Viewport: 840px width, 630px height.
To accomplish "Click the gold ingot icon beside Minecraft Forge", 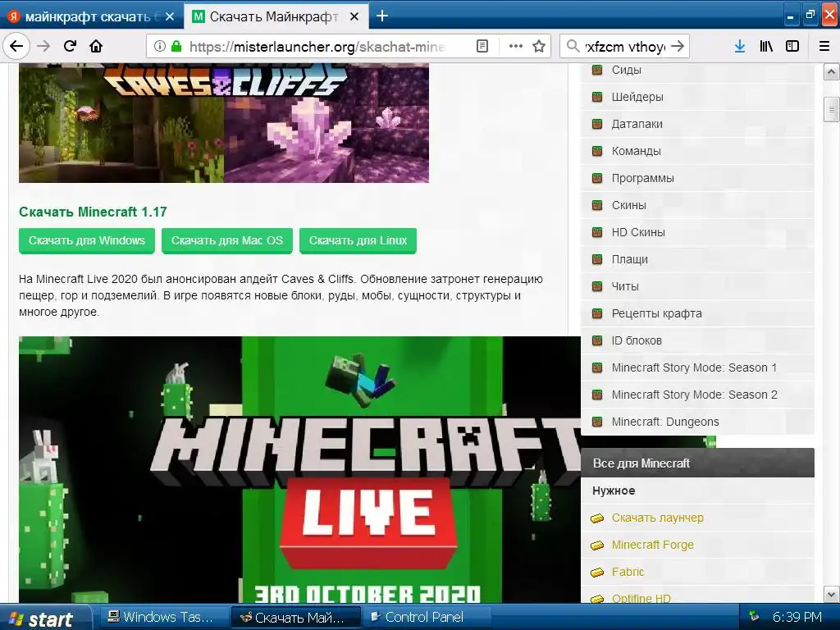I will (597, 546).
